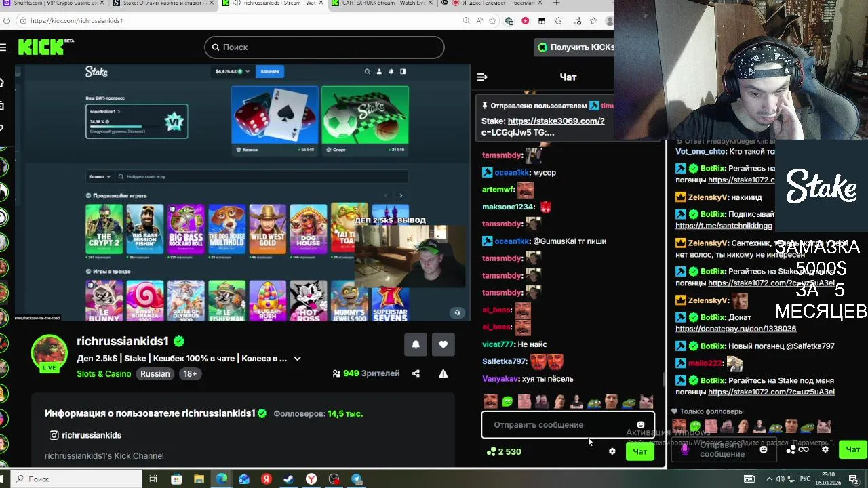The height and width of the screenshot is (488, 868).
Task: Open Steam from the taskbar
Action: tap(289, 479)
